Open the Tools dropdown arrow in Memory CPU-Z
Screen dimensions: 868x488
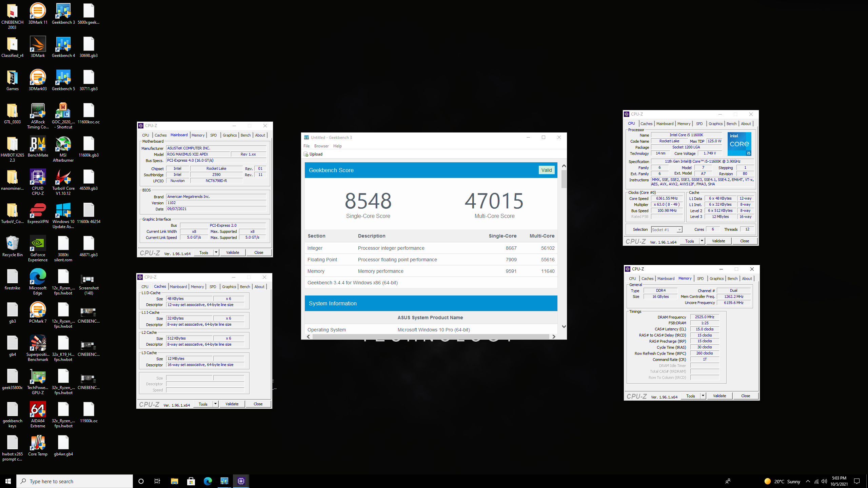click(x=703, y=396)
